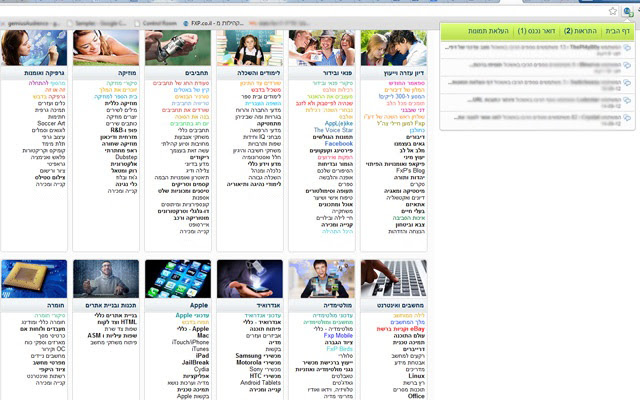Open the אנדרואיד category heading
Viewport: 640px width, 400px height.
point(268,305)
